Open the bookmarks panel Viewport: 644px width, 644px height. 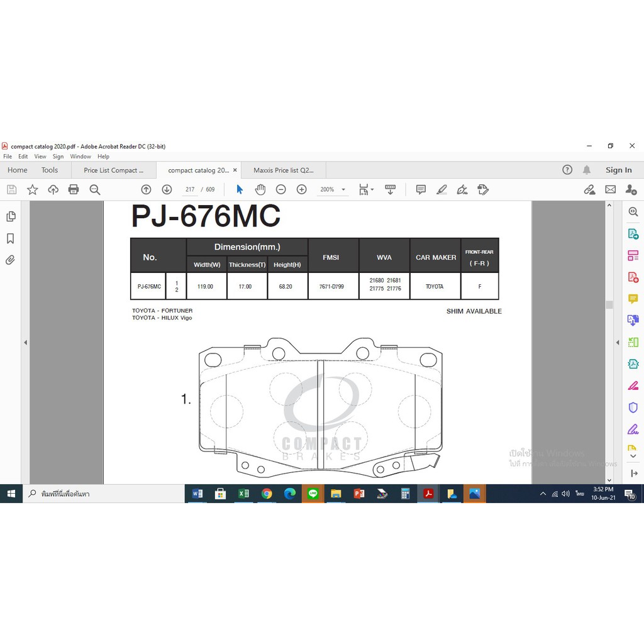tap(11, 238)
